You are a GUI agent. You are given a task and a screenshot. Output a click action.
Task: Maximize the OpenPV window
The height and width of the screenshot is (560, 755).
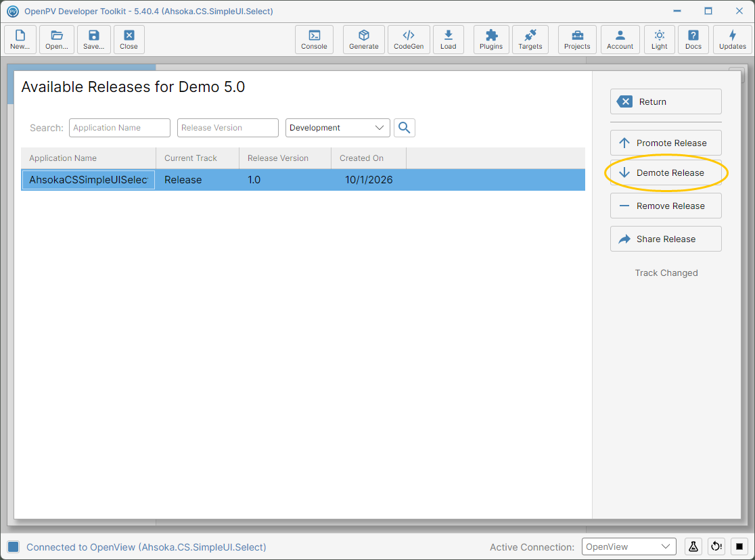(x=708, y=11)
